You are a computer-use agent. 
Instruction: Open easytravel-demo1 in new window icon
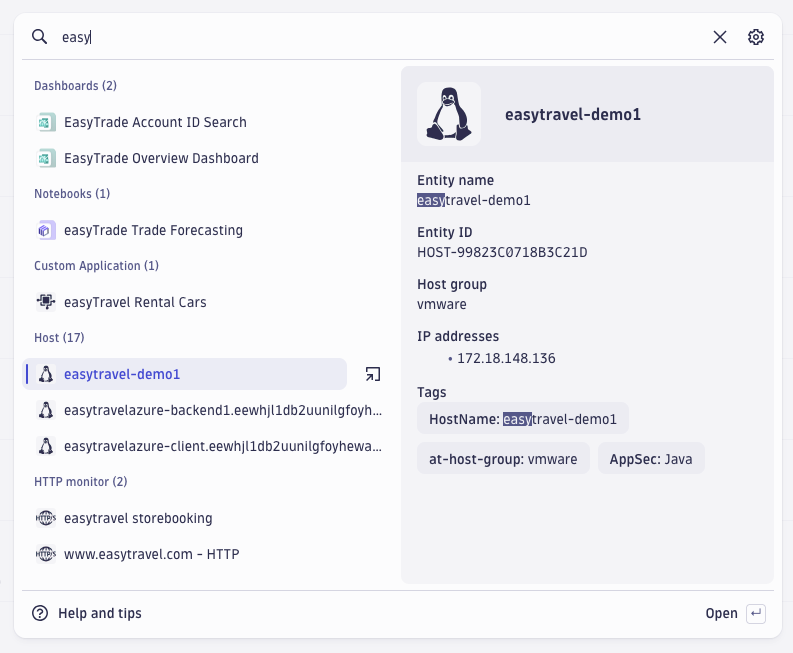(x=372, y=374)
